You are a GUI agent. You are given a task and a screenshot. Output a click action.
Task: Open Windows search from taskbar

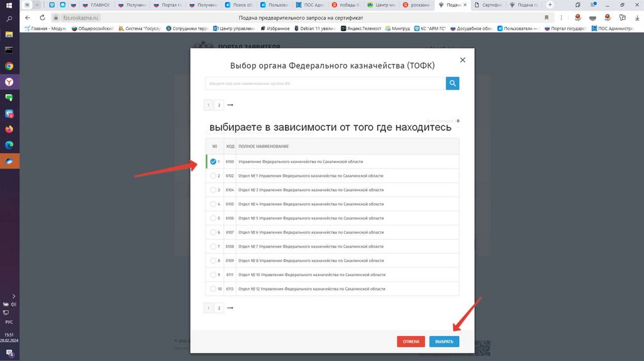tap(9, 19)
